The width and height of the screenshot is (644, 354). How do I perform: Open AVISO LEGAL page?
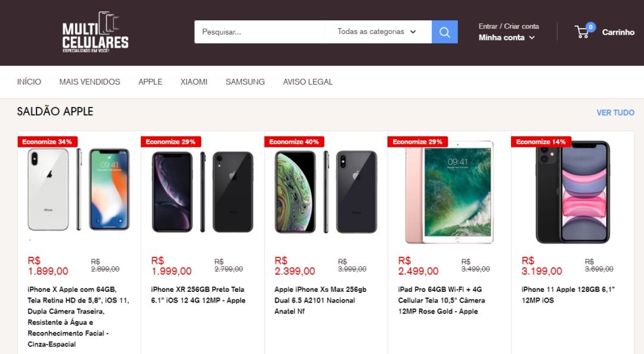308,82
